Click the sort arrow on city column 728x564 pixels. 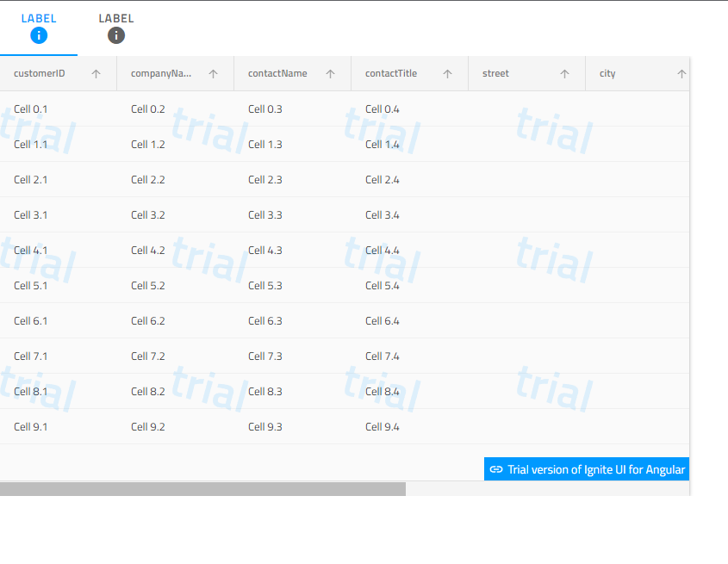click(x=681, y=73)
